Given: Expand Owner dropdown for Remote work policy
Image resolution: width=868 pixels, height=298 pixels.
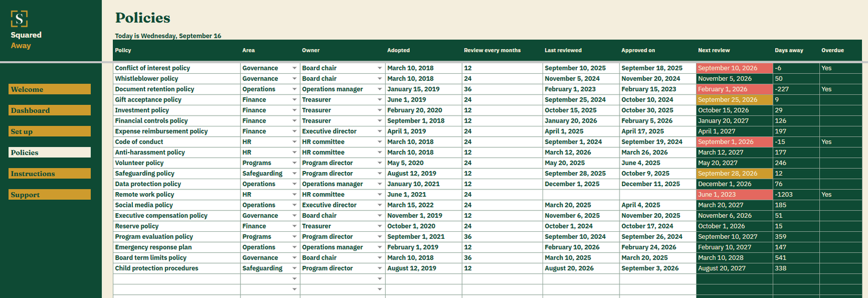Looking at the screenshot, I should (x=380, y=195).
